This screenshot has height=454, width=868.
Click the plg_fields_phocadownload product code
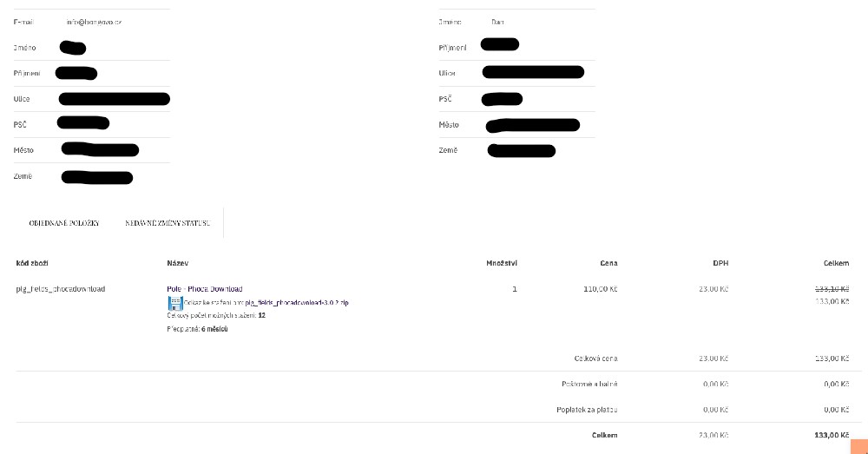coord(61,288)
